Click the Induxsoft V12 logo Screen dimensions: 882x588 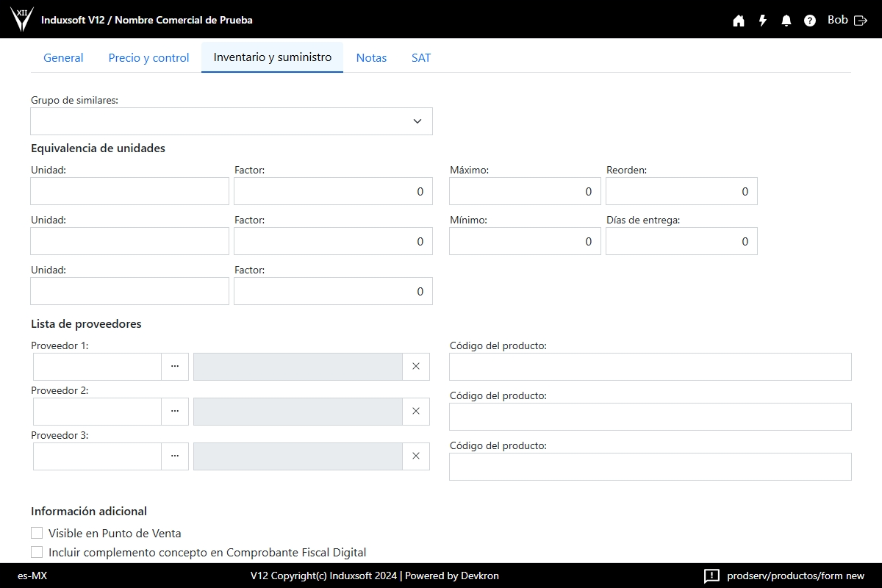21,19
